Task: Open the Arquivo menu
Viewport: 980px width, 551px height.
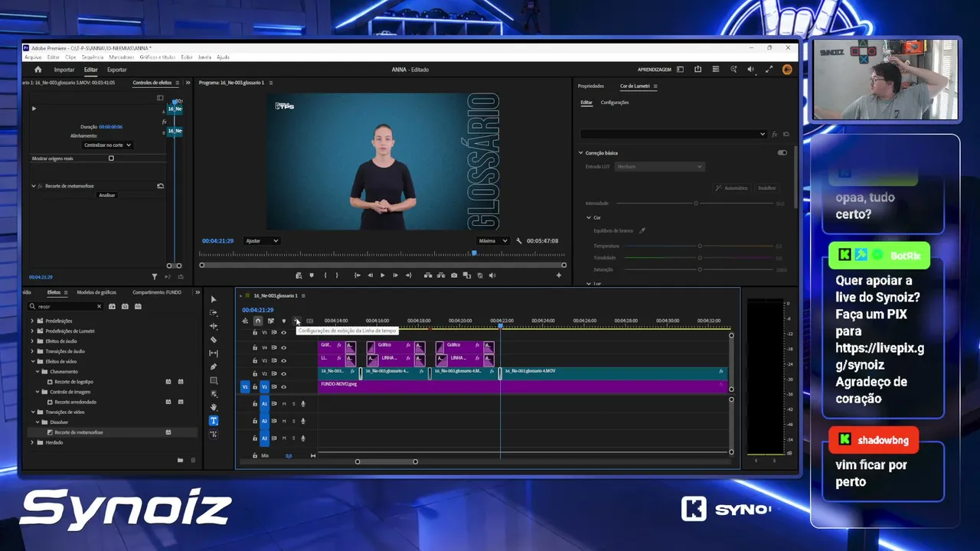Action: pyautogui.click(x=33, y=57)
